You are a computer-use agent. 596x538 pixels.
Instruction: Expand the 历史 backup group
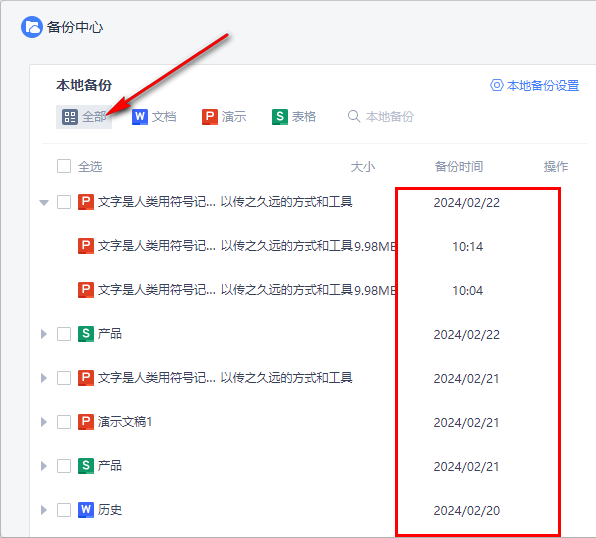[44, 510]
